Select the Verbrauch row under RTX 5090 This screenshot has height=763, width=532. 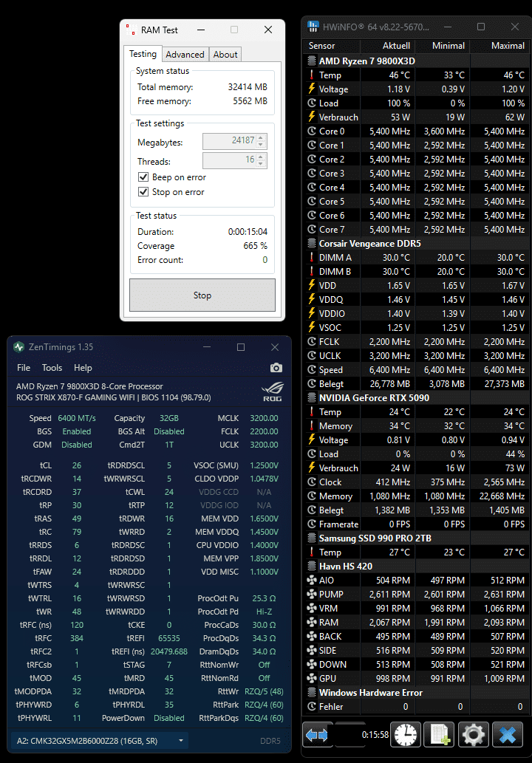coord(417,468)
